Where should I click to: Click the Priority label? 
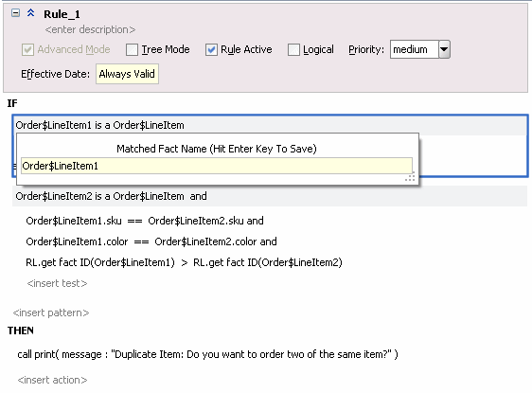pyautogui.click(x=366, y=49)
